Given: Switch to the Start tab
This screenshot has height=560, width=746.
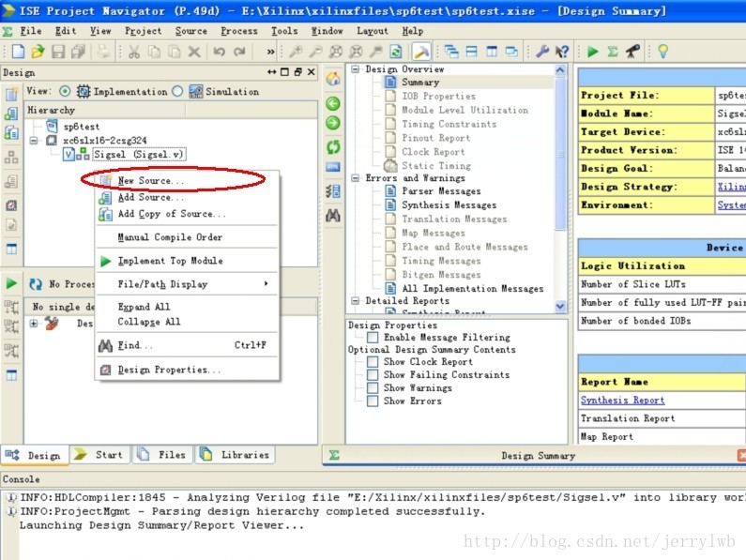Looking at the screenshot, I should point(100,455).
